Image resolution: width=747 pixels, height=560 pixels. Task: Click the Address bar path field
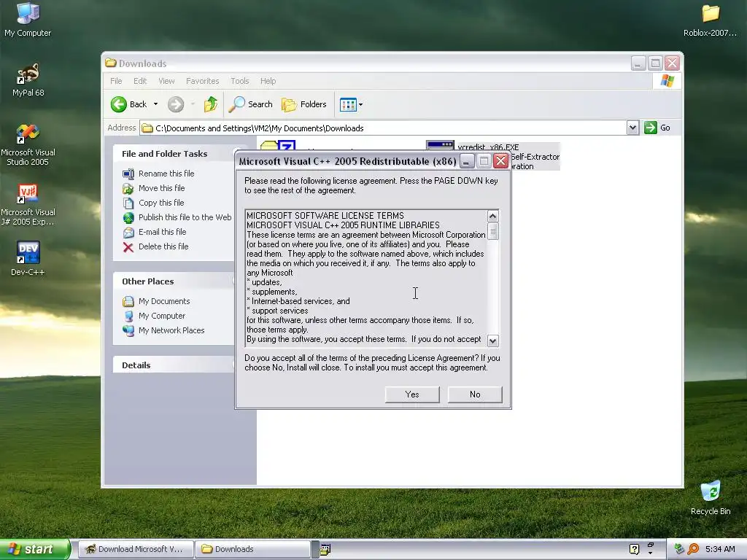click(384, 128)
